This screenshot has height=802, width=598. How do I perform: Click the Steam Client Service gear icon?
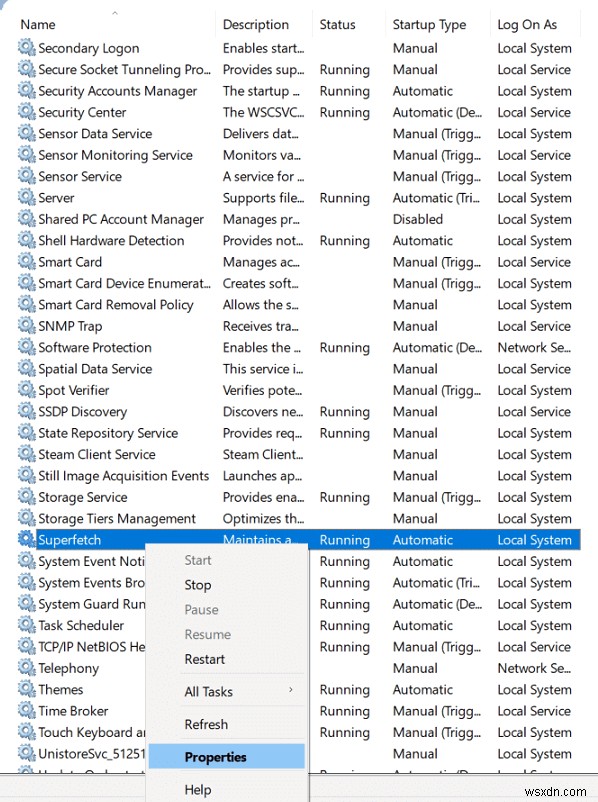(x=27, y=454)
